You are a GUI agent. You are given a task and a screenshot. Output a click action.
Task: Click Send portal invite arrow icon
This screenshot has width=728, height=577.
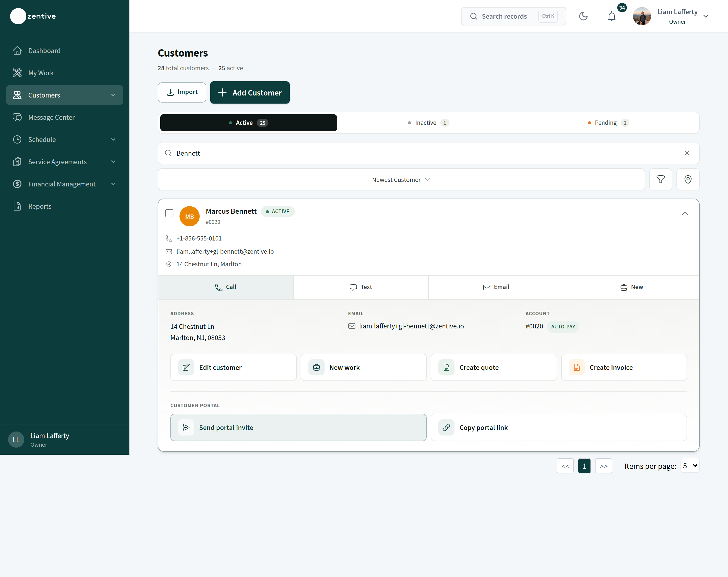[186, 427]
